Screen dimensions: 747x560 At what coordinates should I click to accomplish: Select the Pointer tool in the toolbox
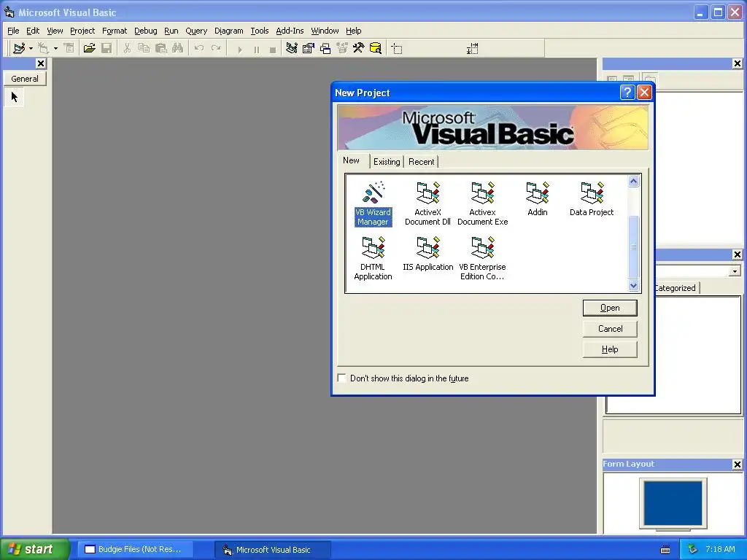point(15,97)
